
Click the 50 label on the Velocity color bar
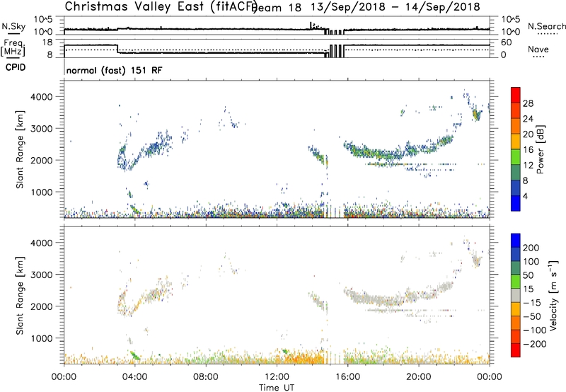pos(528,275)
